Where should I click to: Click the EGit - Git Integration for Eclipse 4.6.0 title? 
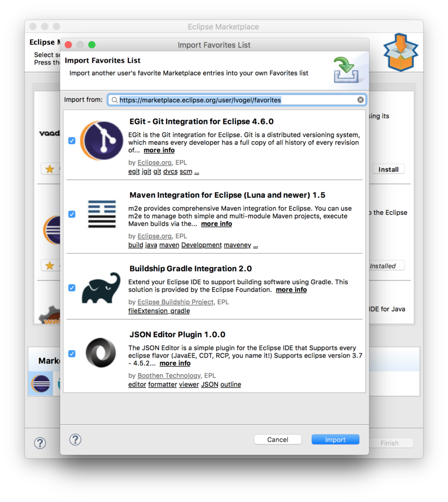(x=201, y=122)
